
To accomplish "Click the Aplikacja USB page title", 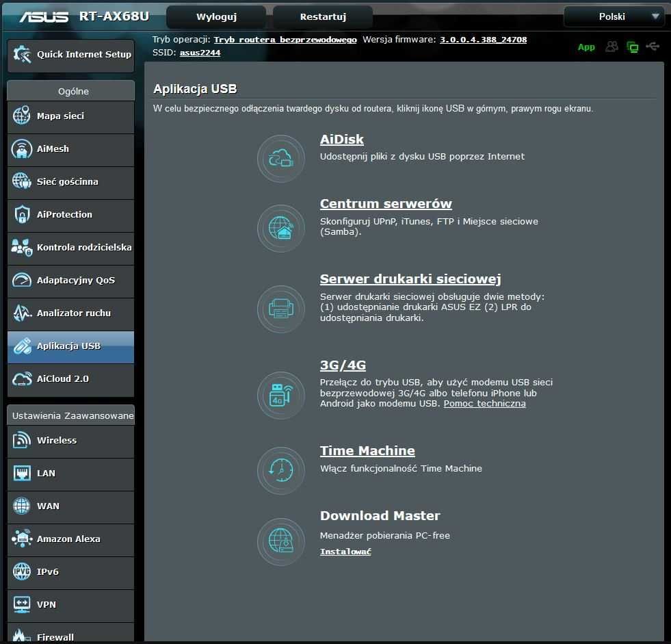I will tap(195, 89).
